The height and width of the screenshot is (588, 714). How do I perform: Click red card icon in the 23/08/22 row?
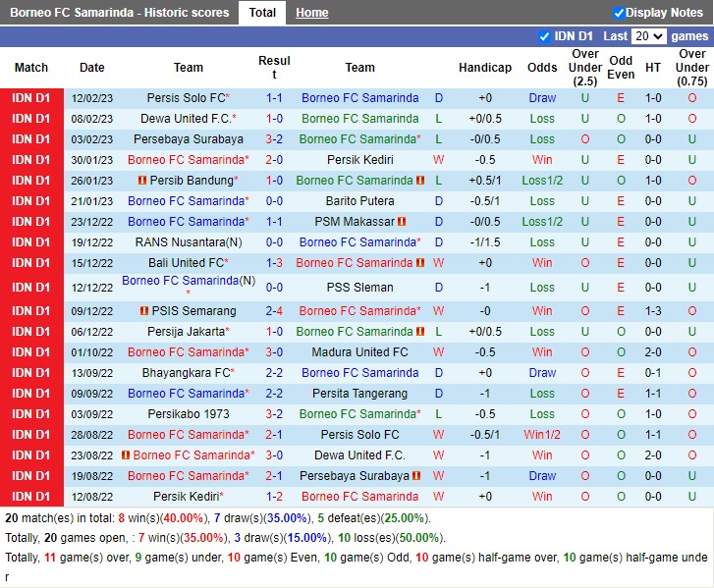126,455
